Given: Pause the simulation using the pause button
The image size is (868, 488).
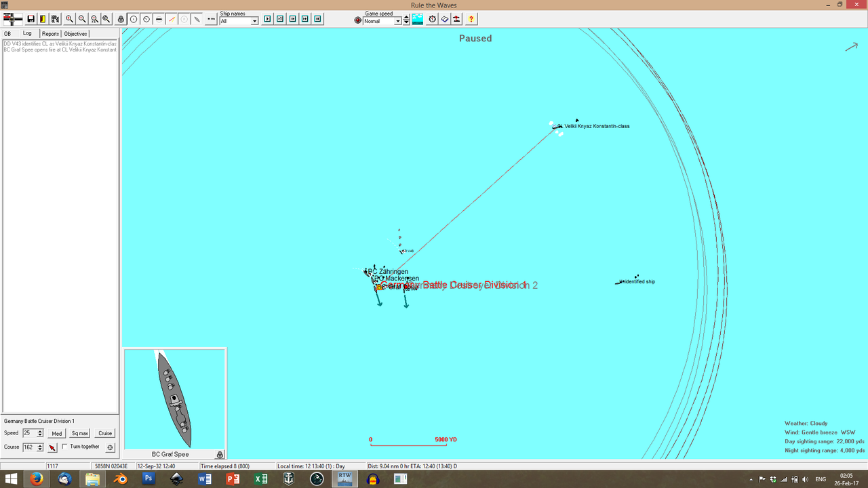Looking at the screenshot, I should (x=317, y=19).
